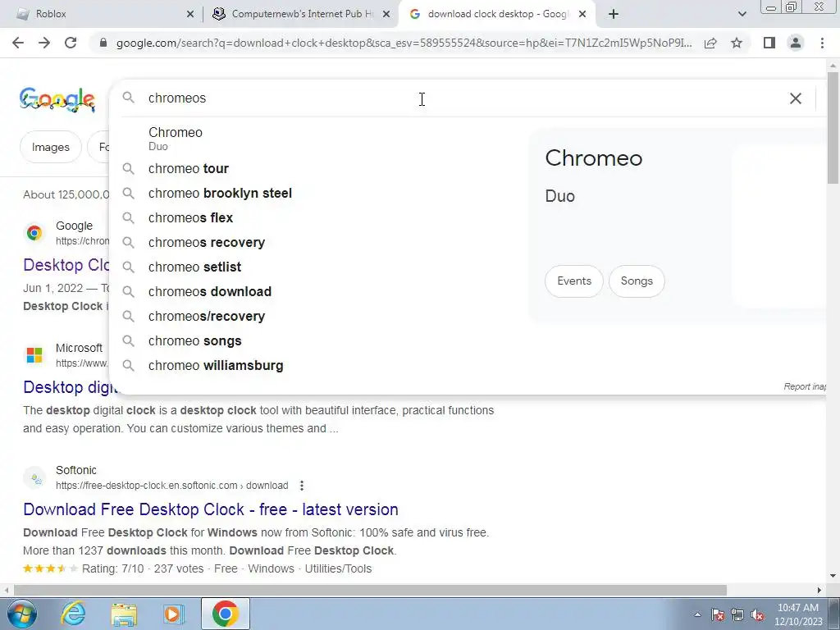The width and height of the screenshot is (840, 630).
Task: Switch to Computernewb's Internet Pub tab
Action: point(299,14)
